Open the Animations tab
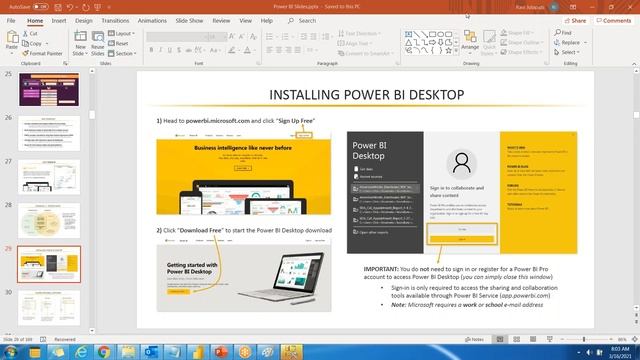The height and width of the screenshot is (360, 640). (152, 20)
